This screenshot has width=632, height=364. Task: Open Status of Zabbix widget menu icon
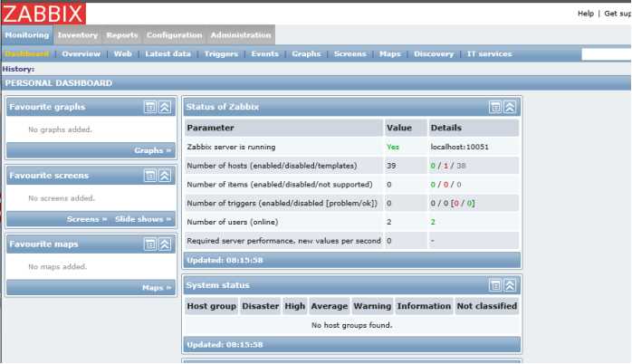[x=495, y=107]
